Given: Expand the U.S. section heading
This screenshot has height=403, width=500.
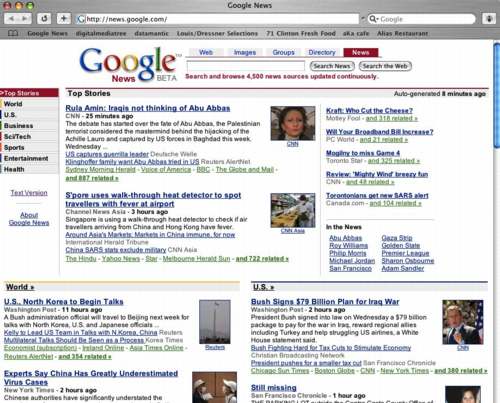Looking at the screenshot, I should click(263, 287).
